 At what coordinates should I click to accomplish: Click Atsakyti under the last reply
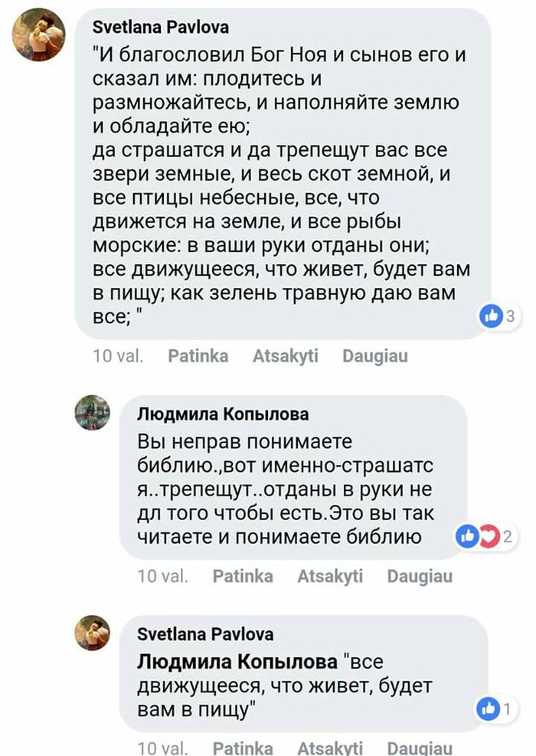pos(330,748)
